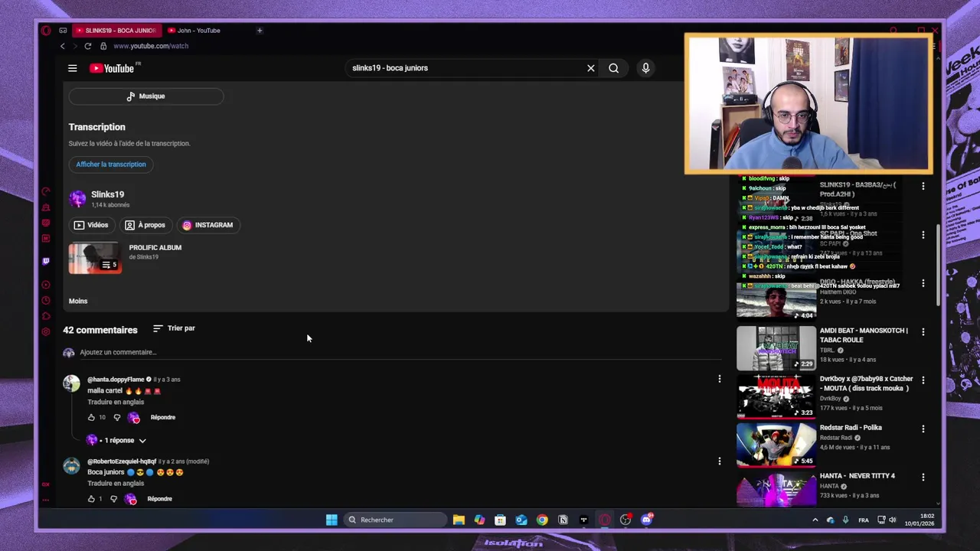The width and height of the screenshot is (980, 551).
Task: Open the Windows Start menu
Action: pos(332,520)
